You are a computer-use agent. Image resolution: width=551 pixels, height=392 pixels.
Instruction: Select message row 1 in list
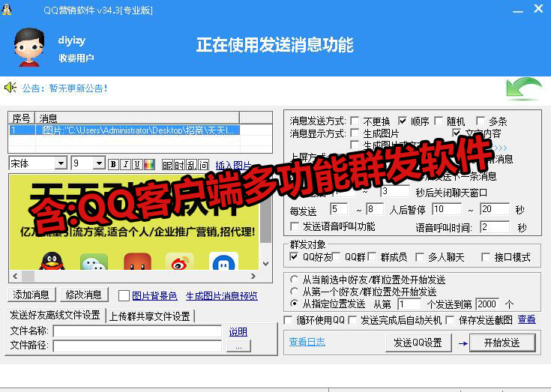124,130
